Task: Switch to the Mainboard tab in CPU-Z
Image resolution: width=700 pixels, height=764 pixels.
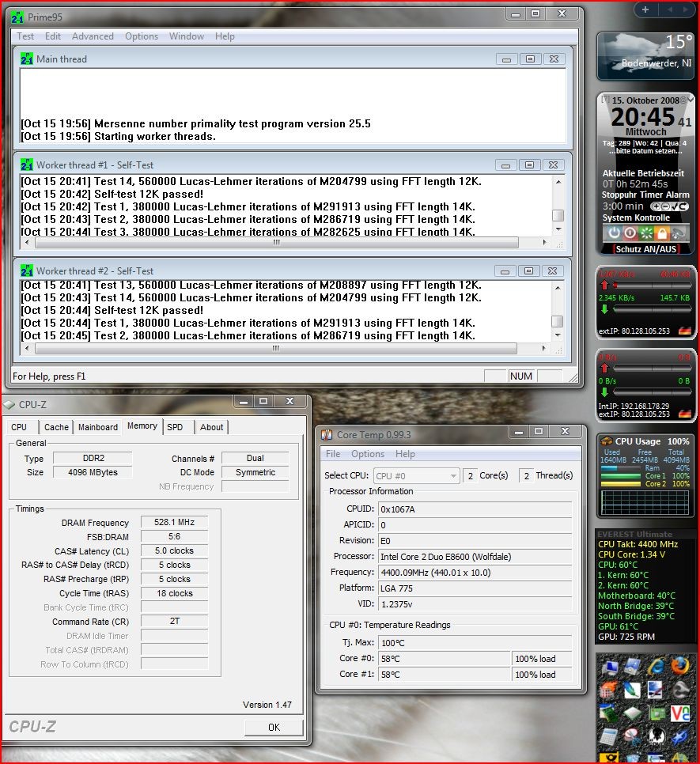Action: click(98, 427)
